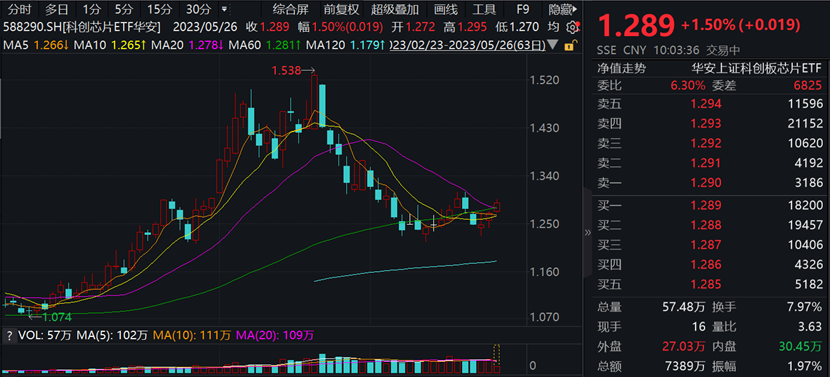Image resolution: width=830 pixels, height=377 pixels.
Task: Click the 1.538 high price marker
Action: (x=293, y=70)
